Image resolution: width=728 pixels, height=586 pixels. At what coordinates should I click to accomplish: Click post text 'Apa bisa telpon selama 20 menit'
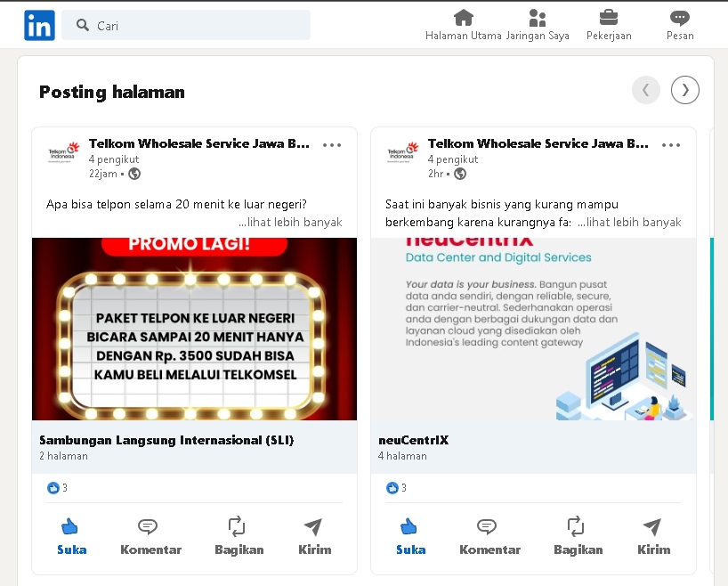point(176,205)
